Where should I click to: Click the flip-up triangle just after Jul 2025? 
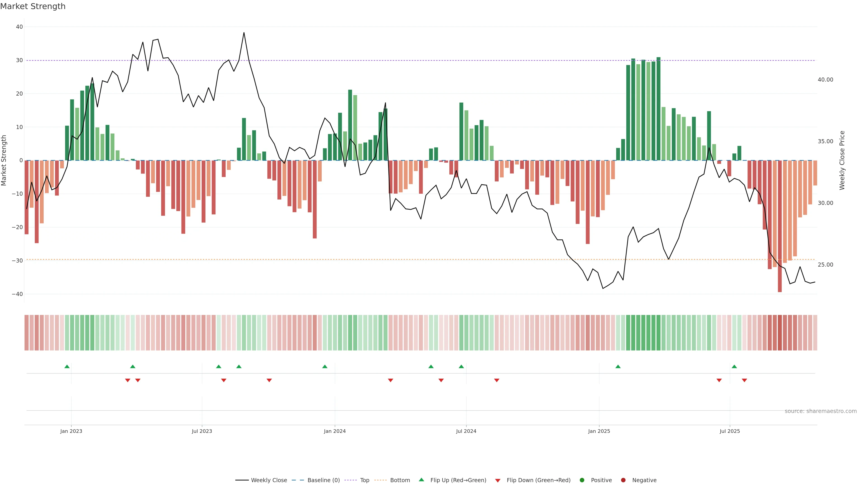pyautogui.click(x=734, y=366)
